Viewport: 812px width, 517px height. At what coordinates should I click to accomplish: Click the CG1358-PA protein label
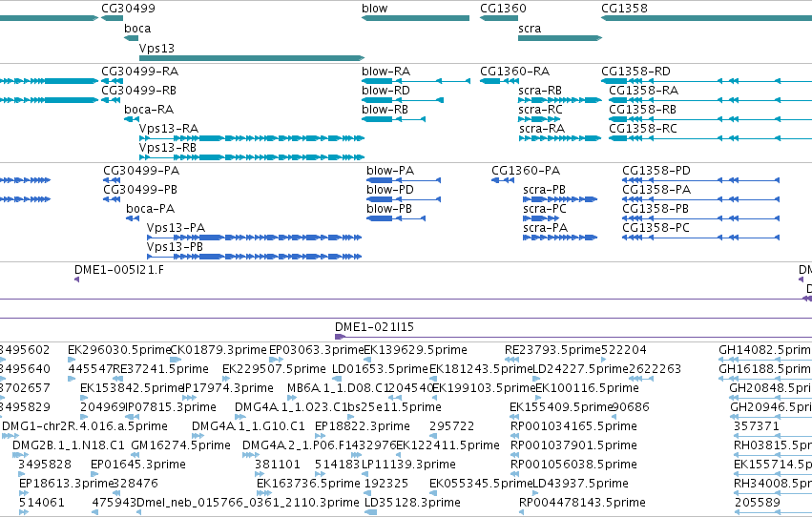[x=656, y=190]
